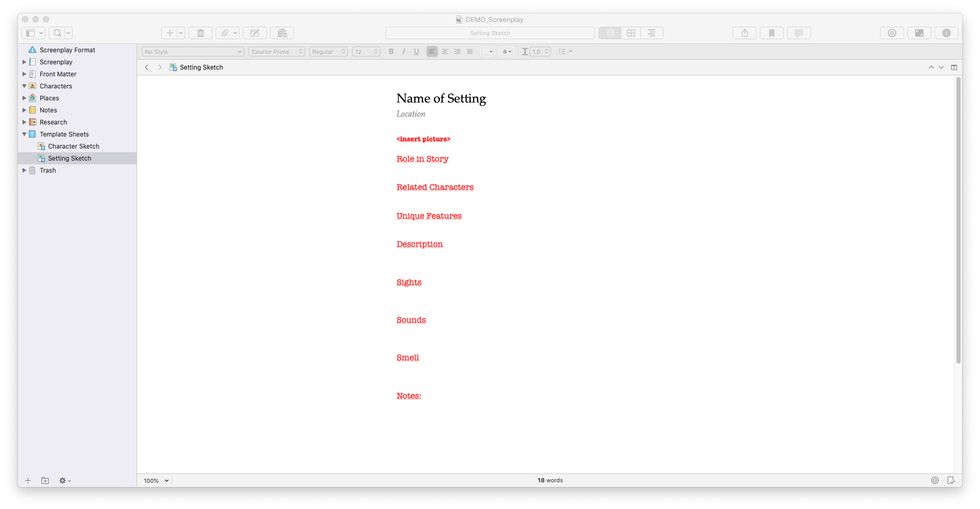The width and height of the screenshot is (980, 509).
Task: Switch to Outliner view mode
Action: tap(651, 32)
